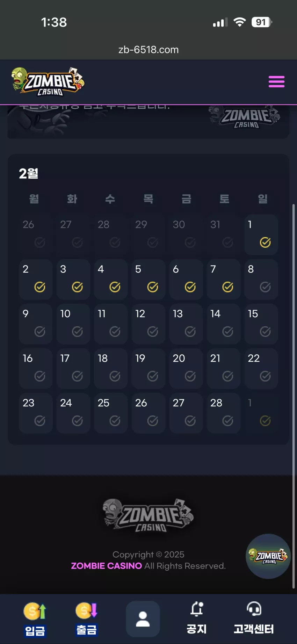
Task: Tap the zb-6518.com address bar
Action: point(148,50)
